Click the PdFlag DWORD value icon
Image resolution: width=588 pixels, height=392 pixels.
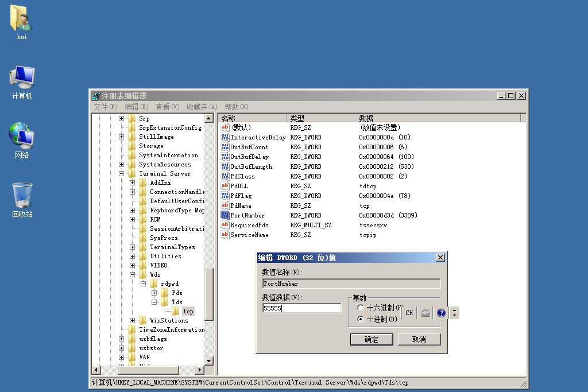tap(225, 196)
